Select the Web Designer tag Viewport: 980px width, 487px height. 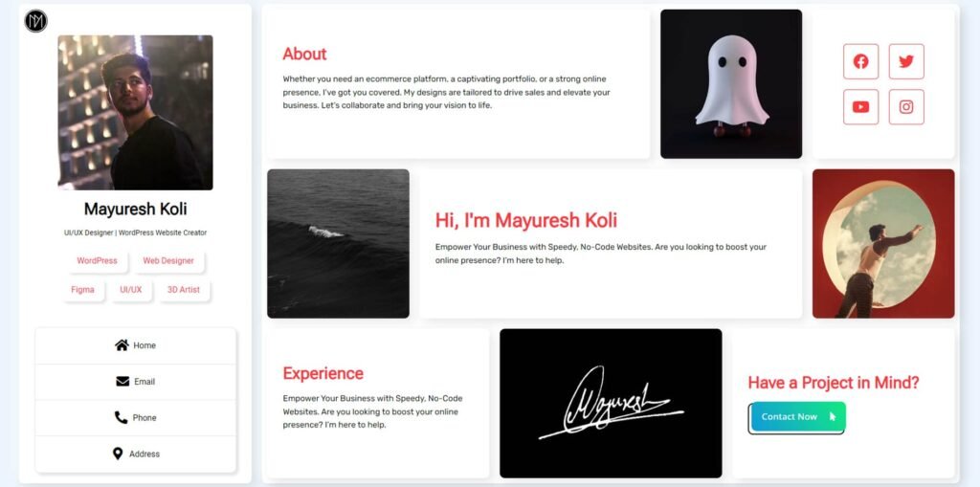[168, 260]
